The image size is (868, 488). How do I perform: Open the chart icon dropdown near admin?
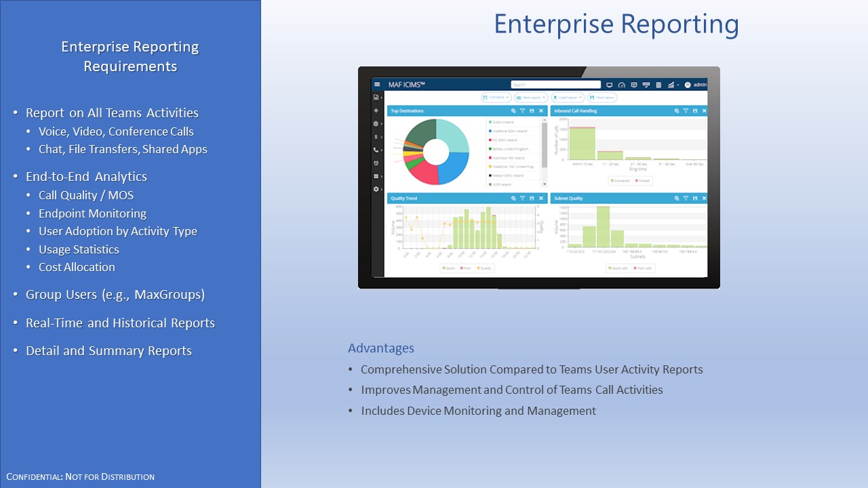click(x=673, y=85)
